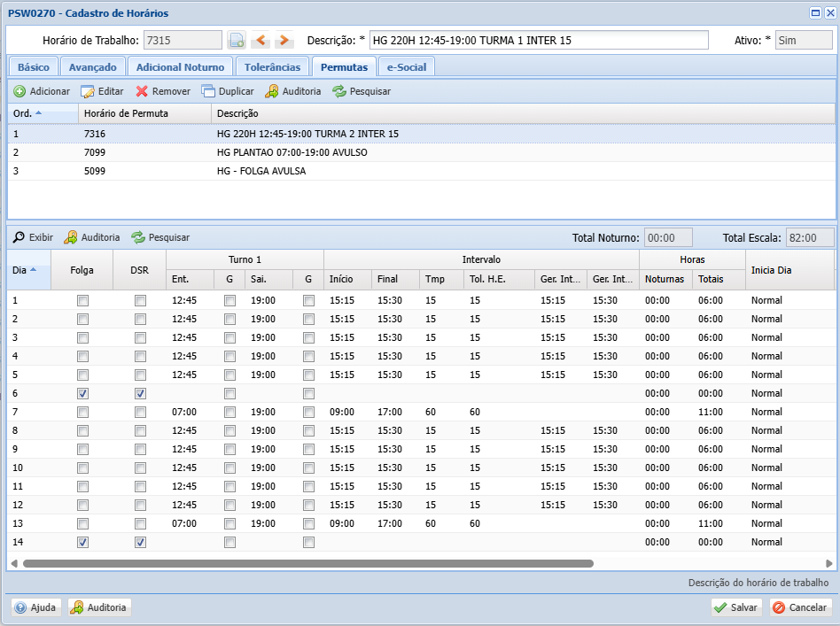Viewport: 840px width, 626px height.
Task: Click Editar in the permutas toolbar
Action: [x=102, y=91]
